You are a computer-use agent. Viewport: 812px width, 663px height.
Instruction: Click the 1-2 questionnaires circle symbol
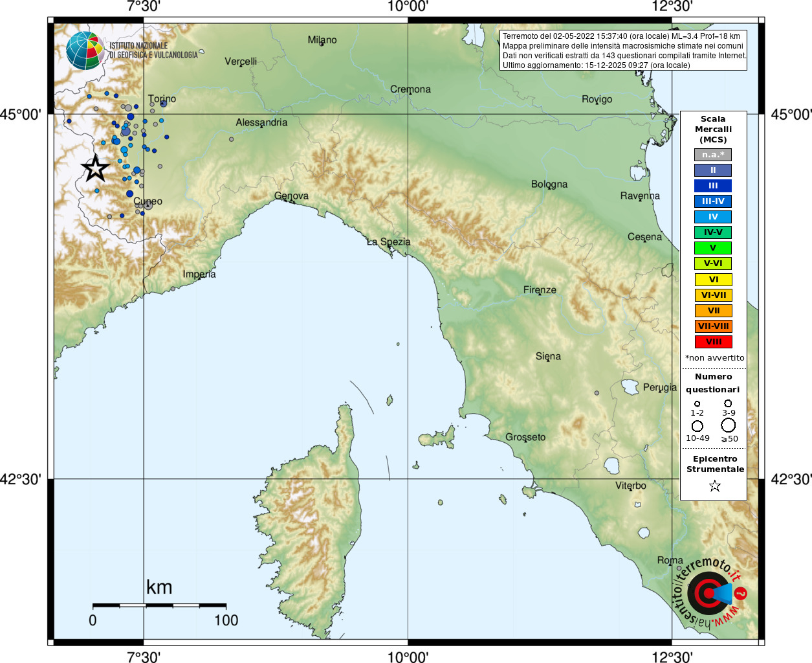pos(697,403)
